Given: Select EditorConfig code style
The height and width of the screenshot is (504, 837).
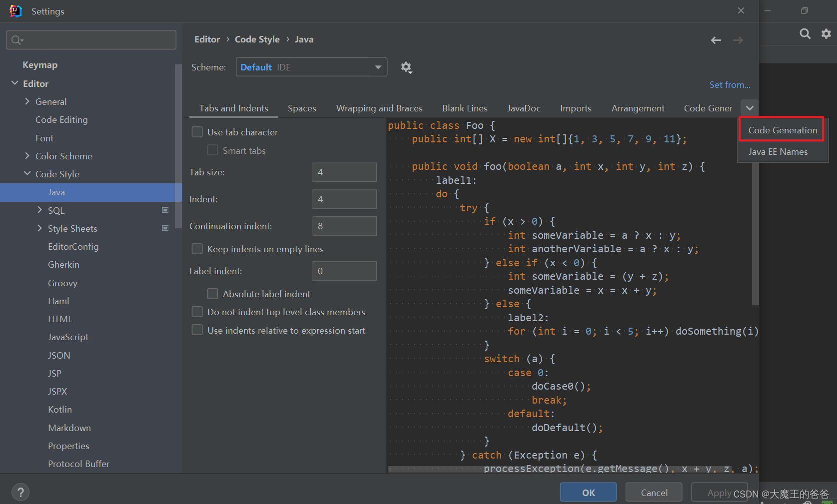Looking at the screenshot, I should [x=73, y=247].
